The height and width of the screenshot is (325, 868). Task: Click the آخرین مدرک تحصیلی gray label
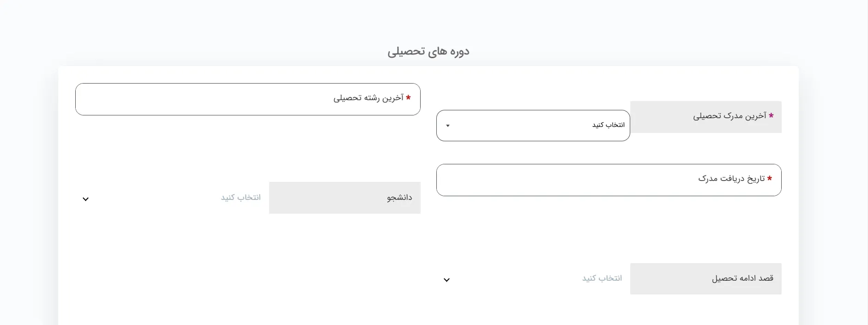click(x=729, y=116)
